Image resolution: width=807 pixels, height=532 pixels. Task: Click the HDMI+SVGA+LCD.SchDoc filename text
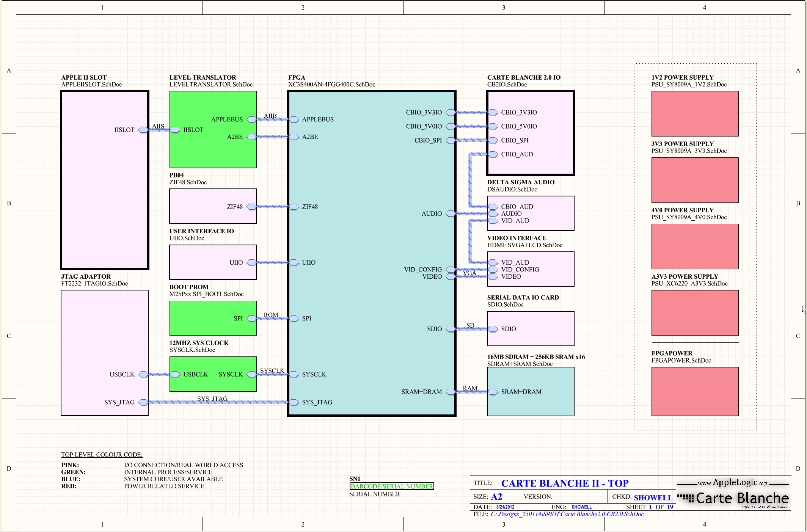[525, 245]
